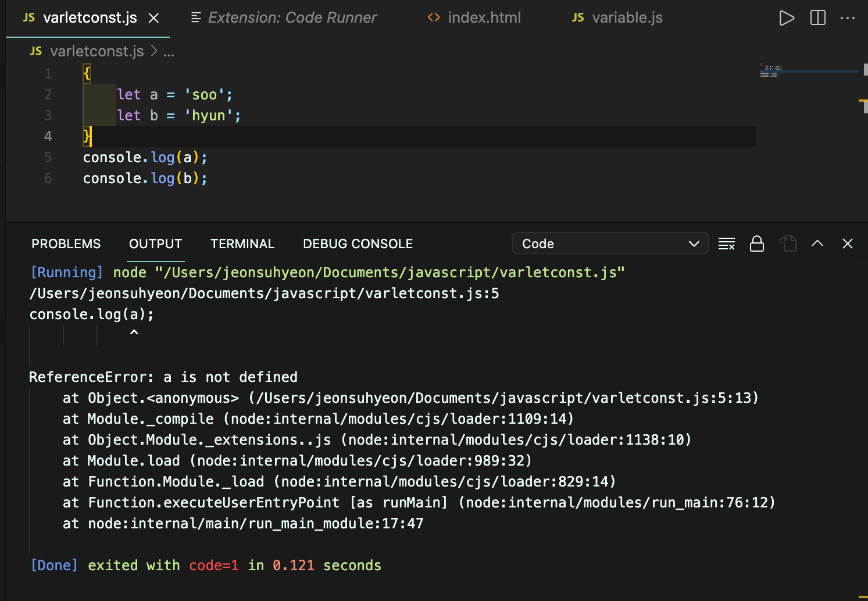Switch to the Extension: Code Runner tab
The height and width of the screenshot is (601, 868).
tap(284, 18)
